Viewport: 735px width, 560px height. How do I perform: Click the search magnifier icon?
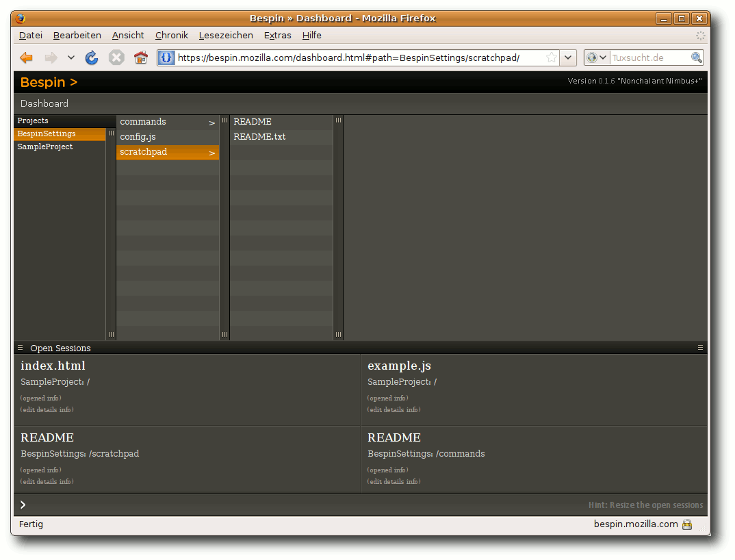tap(697, 58)
